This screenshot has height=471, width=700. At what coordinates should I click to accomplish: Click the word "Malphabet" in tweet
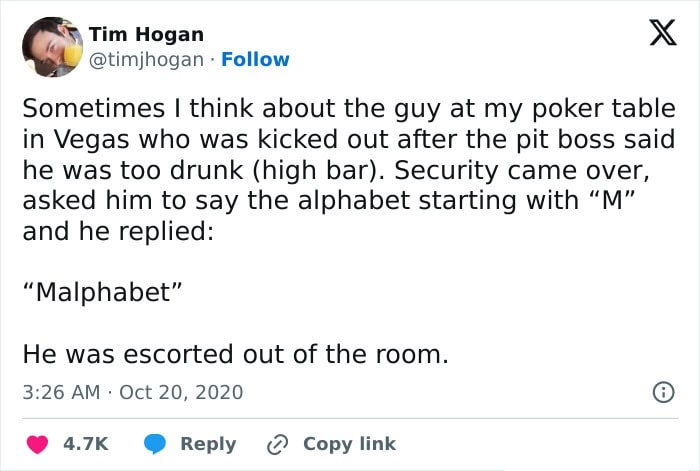coord(103,293)
